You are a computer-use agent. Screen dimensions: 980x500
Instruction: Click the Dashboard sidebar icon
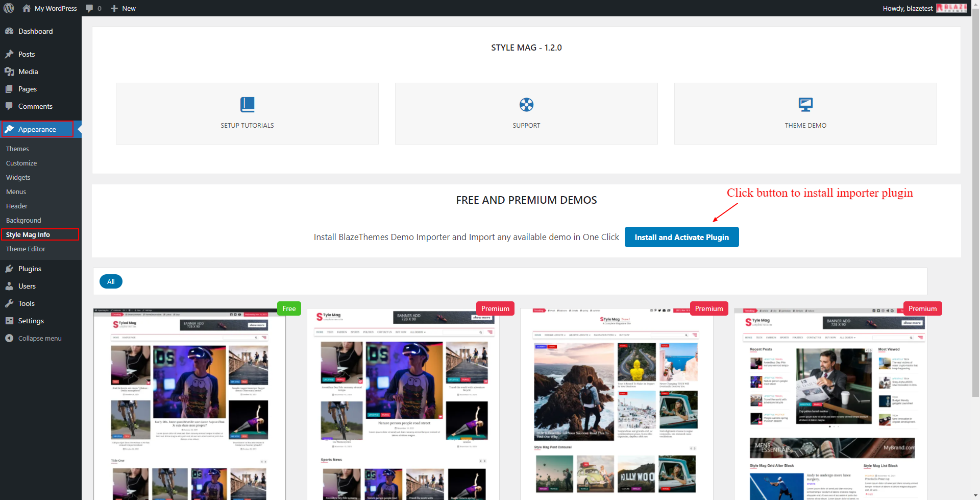[x=9, y=31]
